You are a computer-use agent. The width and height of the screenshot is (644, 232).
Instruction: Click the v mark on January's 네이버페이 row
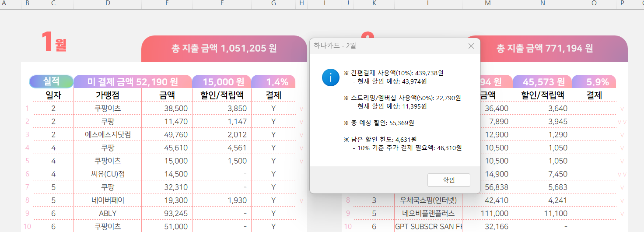301,200
